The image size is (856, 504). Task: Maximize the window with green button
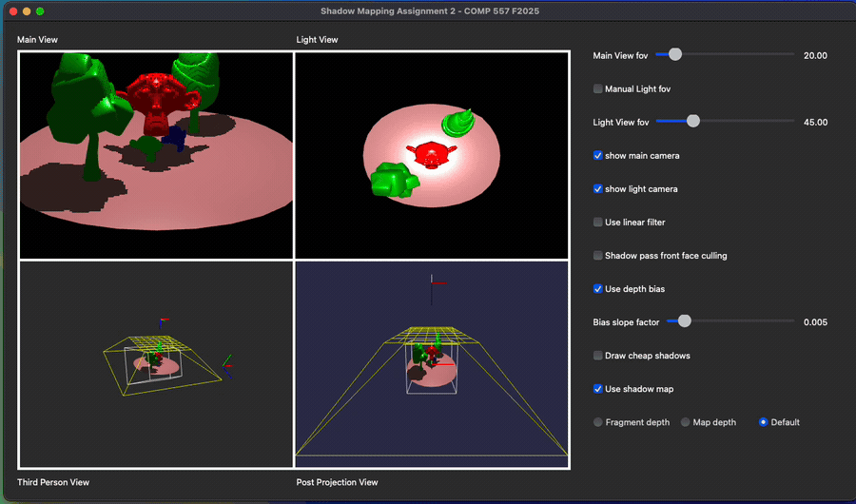(x=40, y=10)
